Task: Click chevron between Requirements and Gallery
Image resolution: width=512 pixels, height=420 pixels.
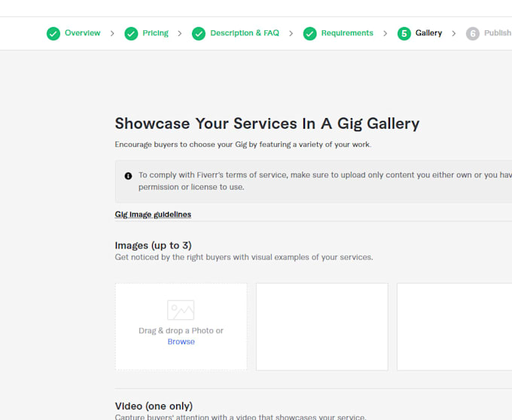Action: click(386, 33)
